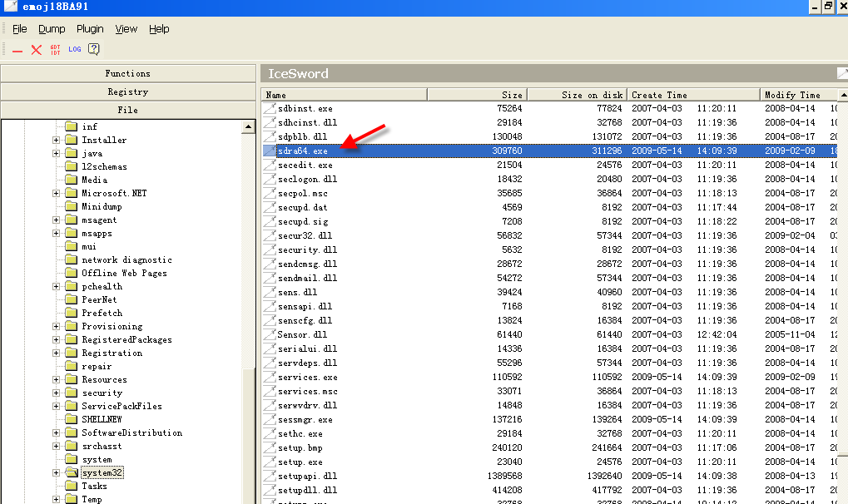The height and width of the screenshot is (504, 848).
Task: Open the View menu
Action: (x=126, y=29)
